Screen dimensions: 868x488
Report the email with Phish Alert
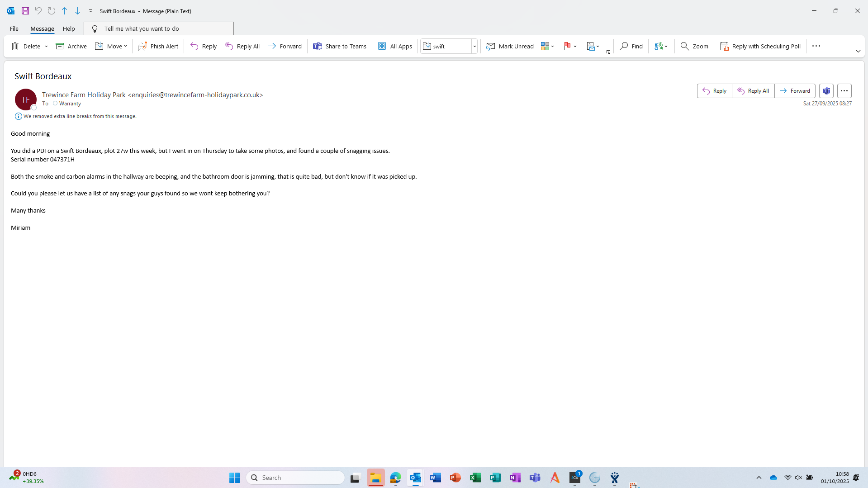point(158,46)
